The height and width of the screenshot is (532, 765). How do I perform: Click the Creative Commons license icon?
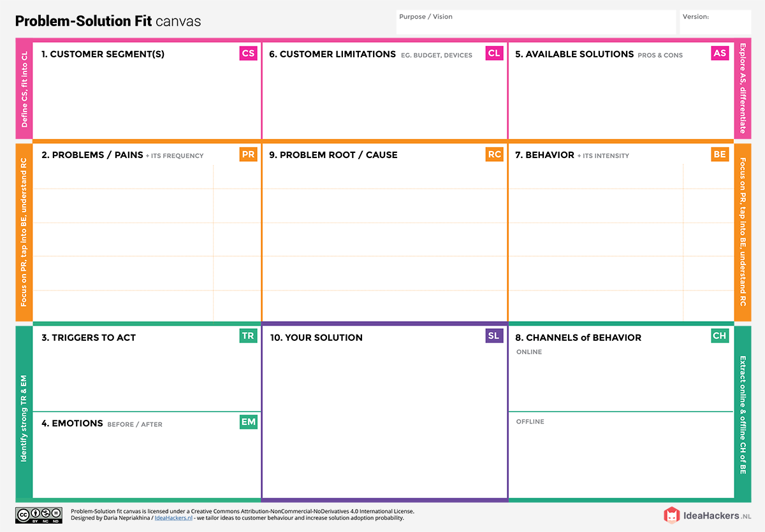coord(39,515)
